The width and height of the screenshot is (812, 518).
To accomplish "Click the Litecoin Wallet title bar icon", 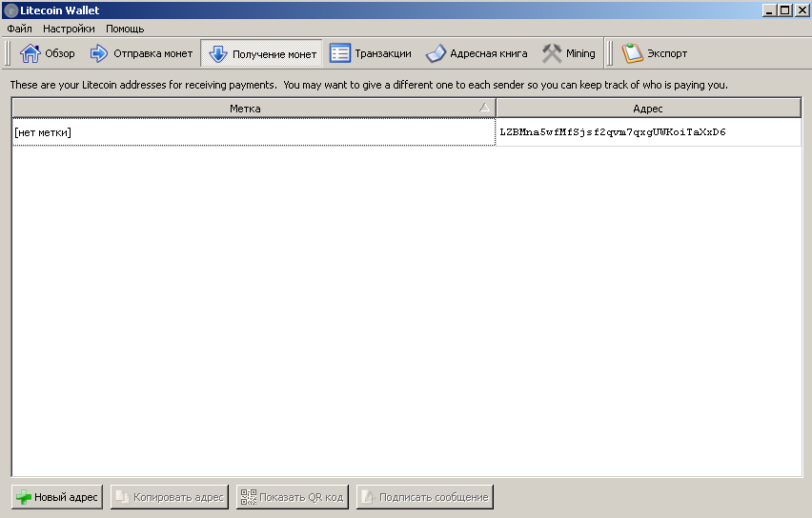I will click(x=10, y=10).
